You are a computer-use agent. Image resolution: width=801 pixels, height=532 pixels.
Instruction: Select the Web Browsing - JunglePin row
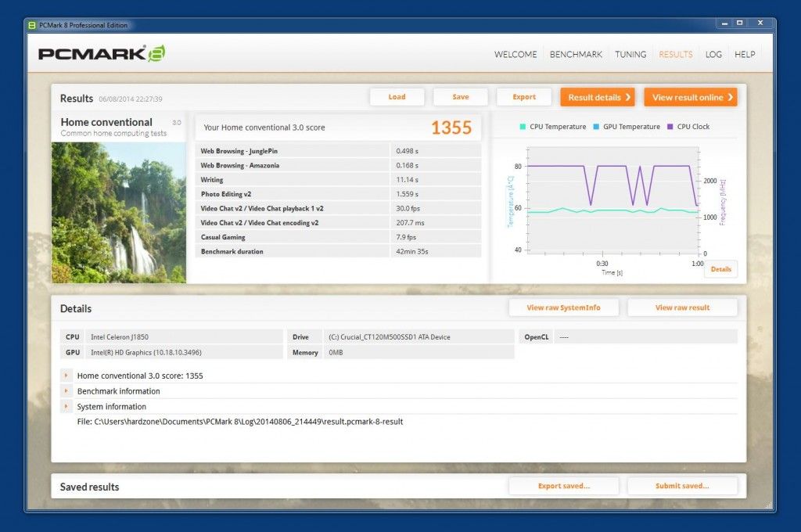[338, 151]
